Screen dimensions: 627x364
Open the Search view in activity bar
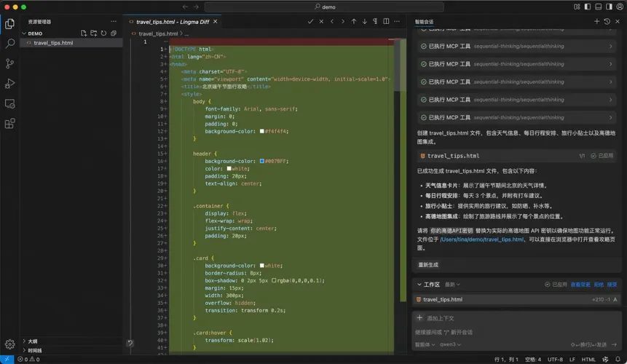tap(10, 44)
